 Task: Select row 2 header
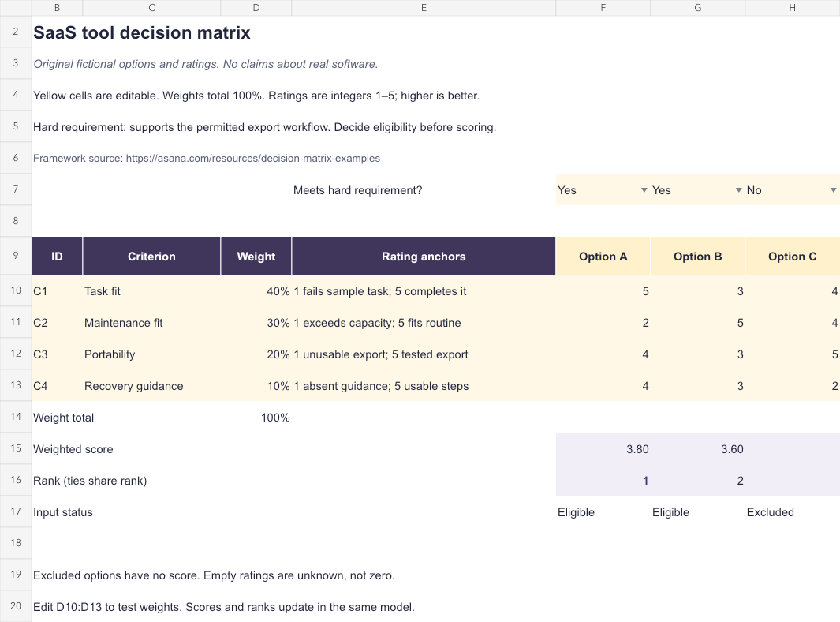(x=16, y=32)
